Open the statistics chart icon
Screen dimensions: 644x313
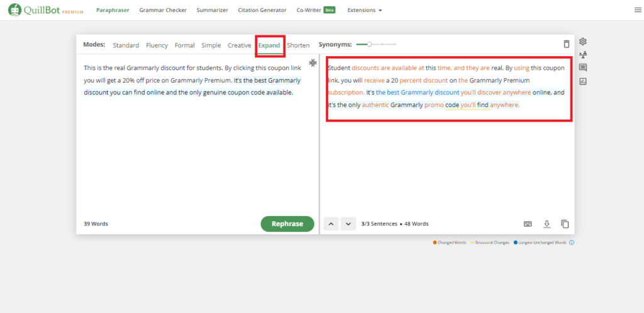[583, 81]
